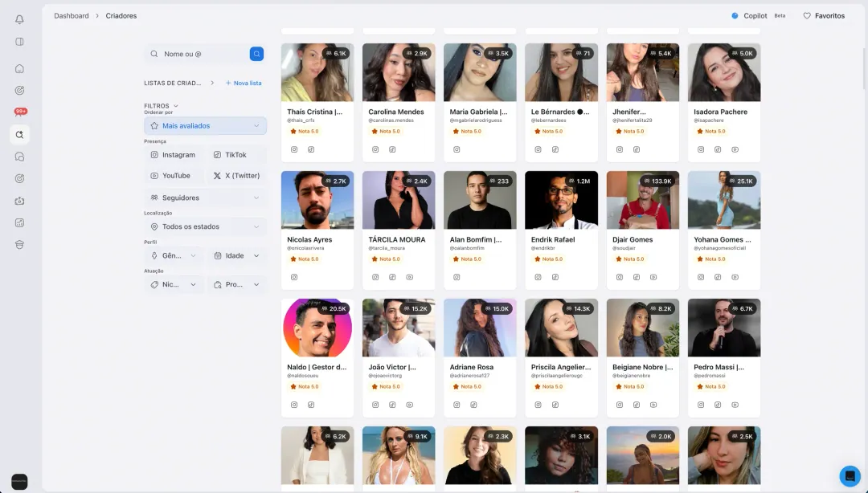Go to the home icon in sidebar

(x=19, y=68)
